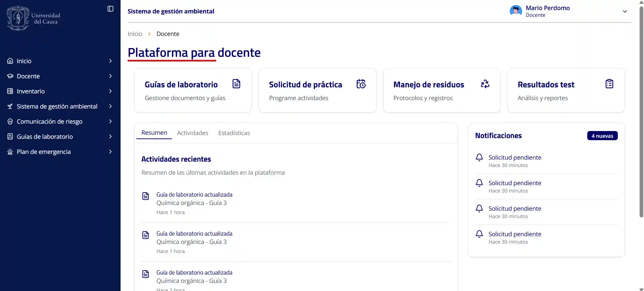The height and width of the screenshot is (291, 644).
Task: Click the bell icon of first Solicitud pendiente
Action: point(479,157)
